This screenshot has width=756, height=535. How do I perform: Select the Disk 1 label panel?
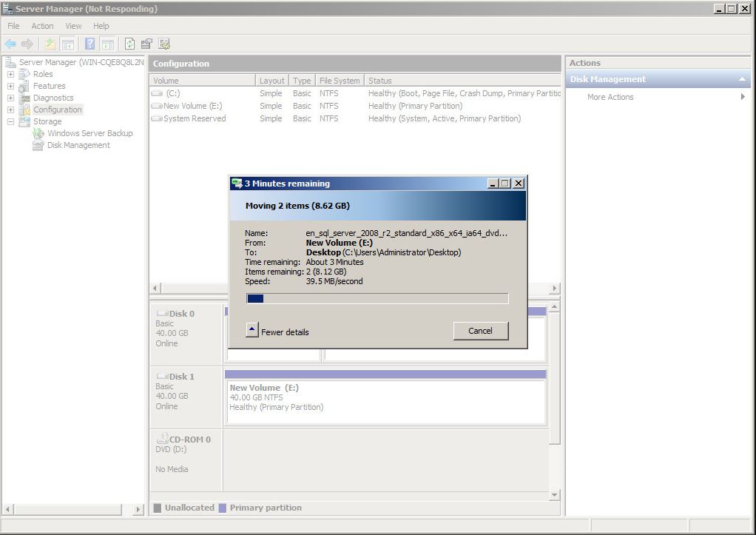(x=186, y=397)
